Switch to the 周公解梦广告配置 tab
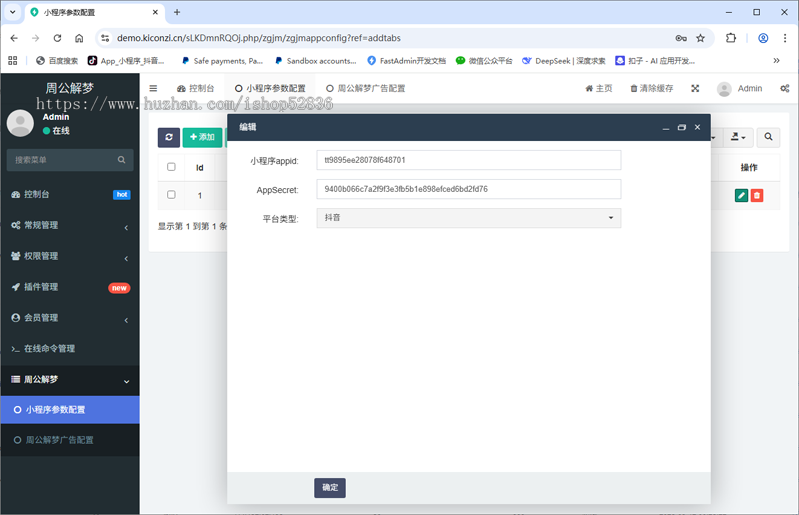 [366, 89]
